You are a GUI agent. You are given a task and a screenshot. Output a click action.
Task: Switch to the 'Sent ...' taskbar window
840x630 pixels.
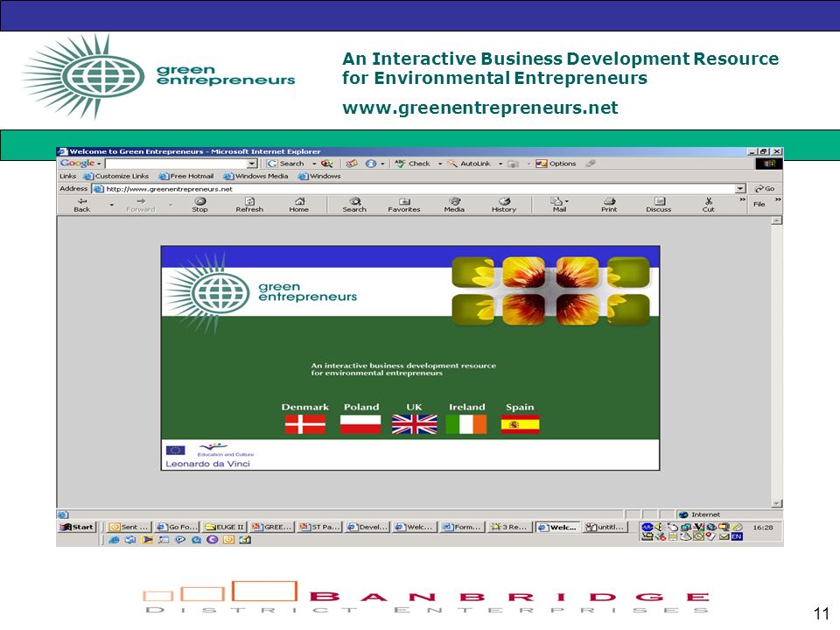pos(129,527)
